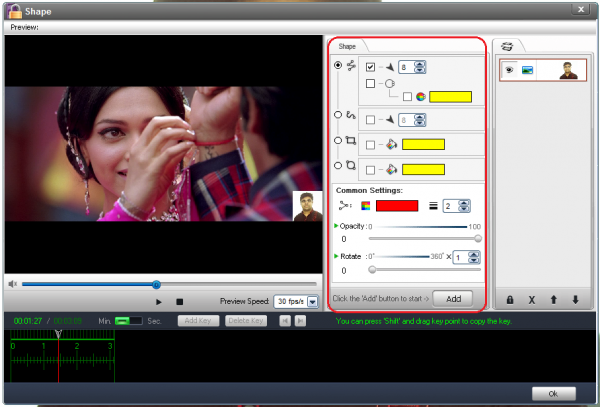Click the timeline playhead marker
This screenshot has height=407, width=600.
coord(58,334)
